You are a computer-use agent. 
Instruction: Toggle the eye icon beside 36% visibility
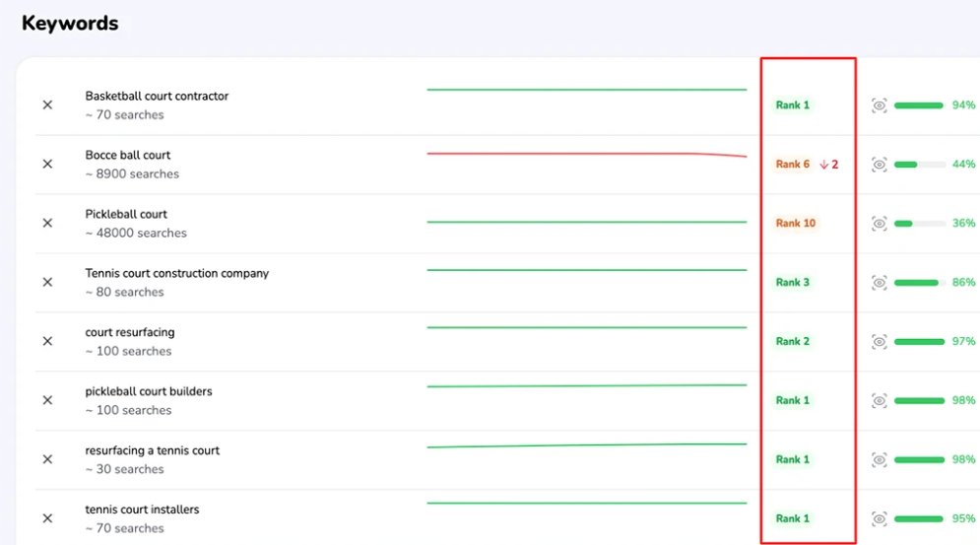(880, 224)
